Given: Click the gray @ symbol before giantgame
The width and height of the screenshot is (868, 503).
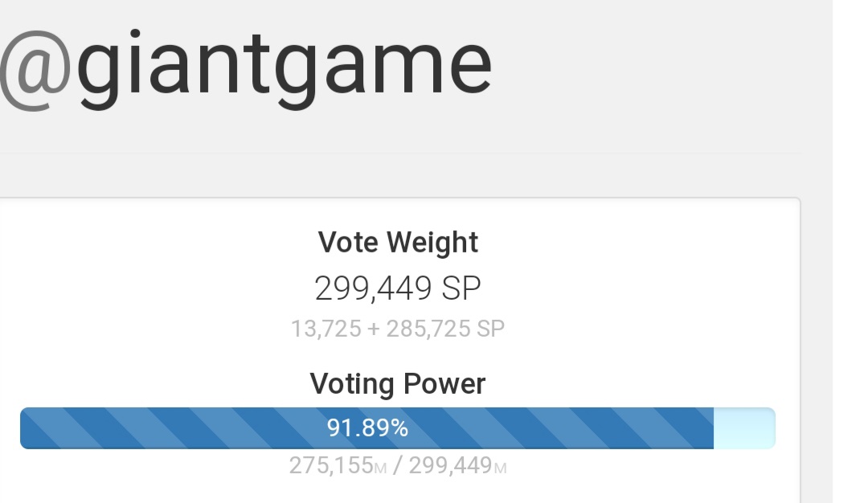Looking at the screenshot, I should [34, 66].
